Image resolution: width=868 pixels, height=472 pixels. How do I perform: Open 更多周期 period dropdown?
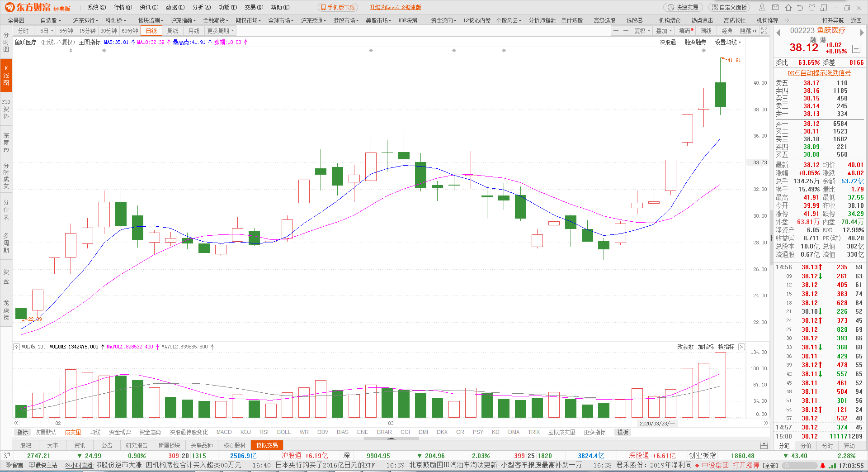point(221,31)
